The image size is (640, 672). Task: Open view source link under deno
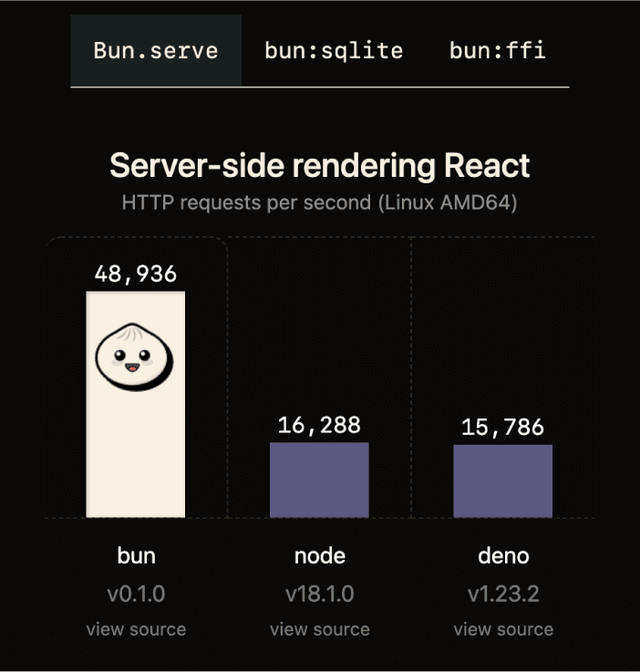coord(503,629)
